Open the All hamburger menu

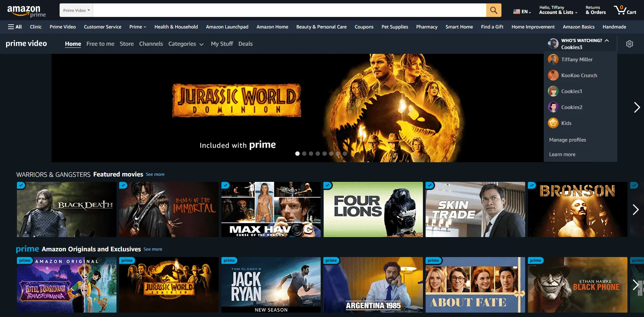pyautogui.click(x=15, y=27)
